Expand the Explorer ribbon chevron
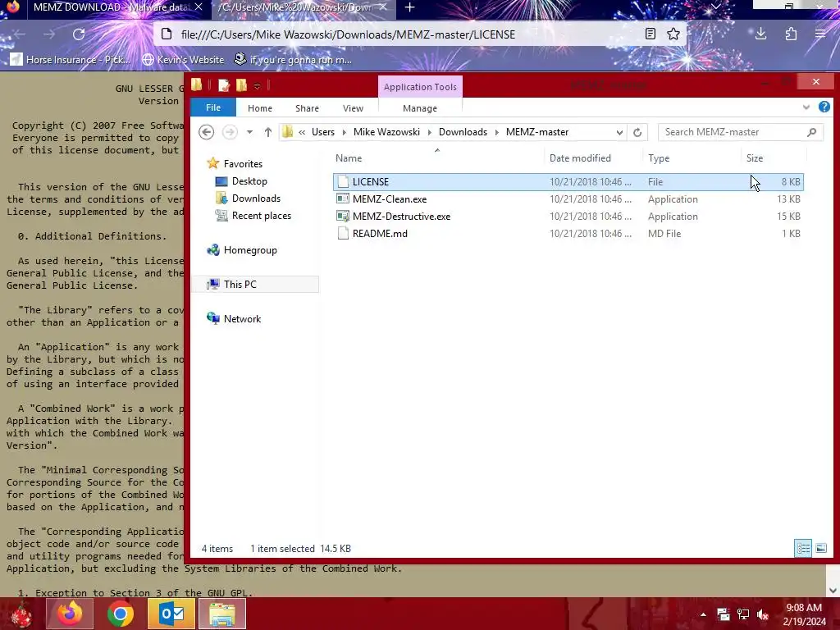Image resolution: width=840 pixels, height=630 pixels. (x=806, y=107)
